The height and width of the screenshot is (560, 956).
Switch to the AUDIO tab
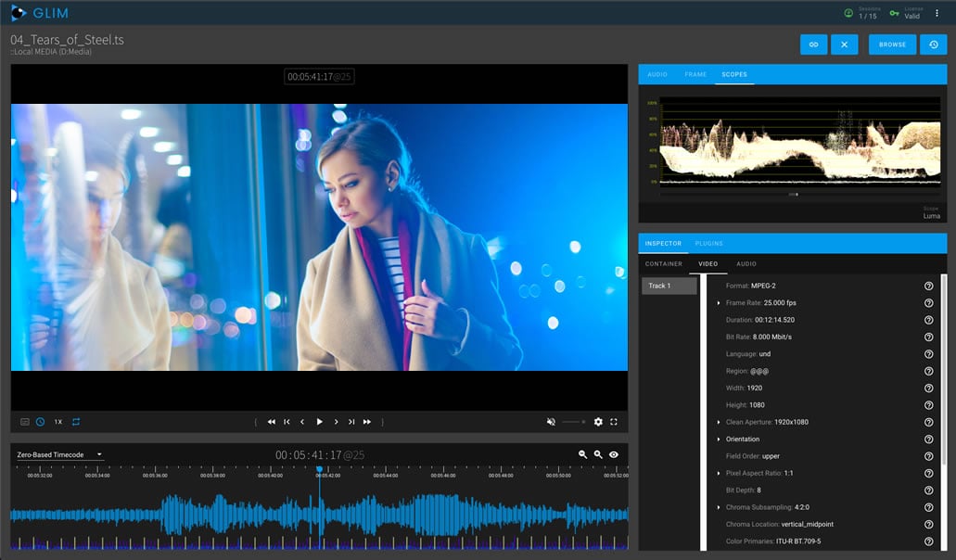tap(657, 74)
